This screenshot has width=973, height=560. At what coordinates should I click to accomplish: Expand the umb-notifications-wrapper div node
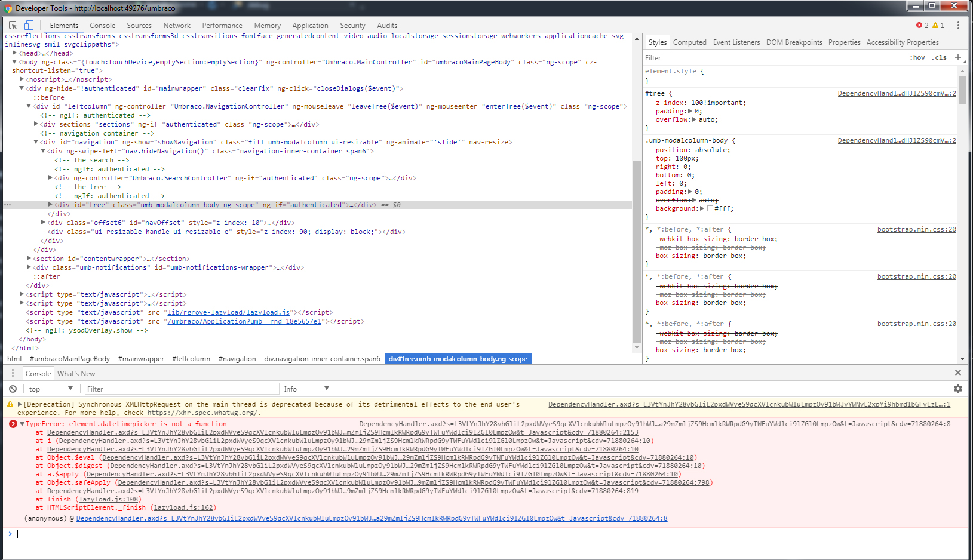(29, 267)
